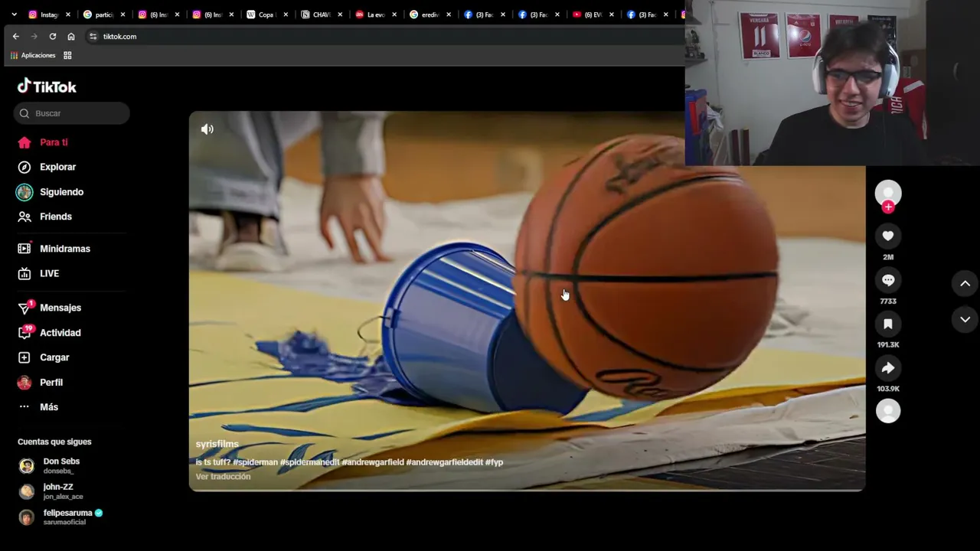Open the tab groups grid icon
The width and height of the screenshot is (980, 551).
pos(67,55)
